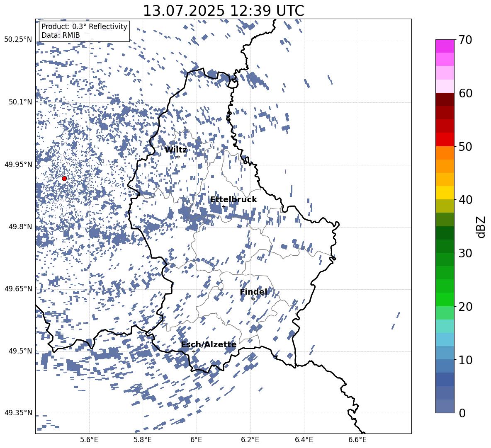Click the Ettelbruck station cross marker
491x448 pixels.
224,206
